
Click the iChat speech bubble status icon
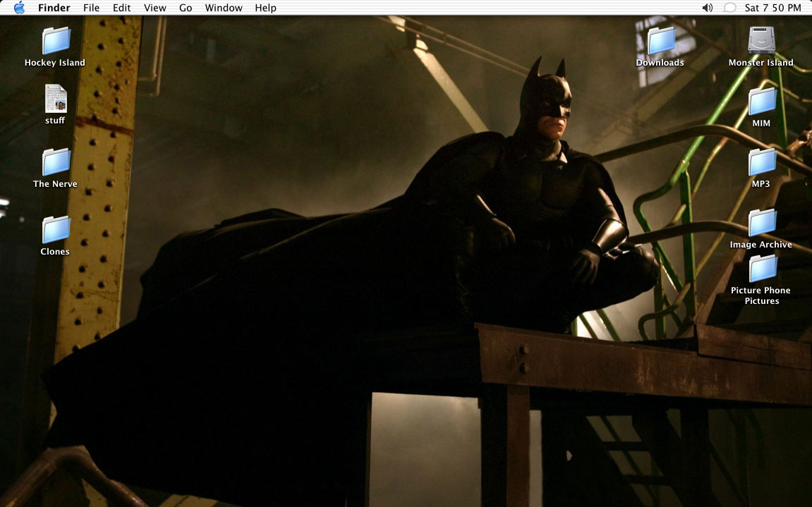click(729, 8)
